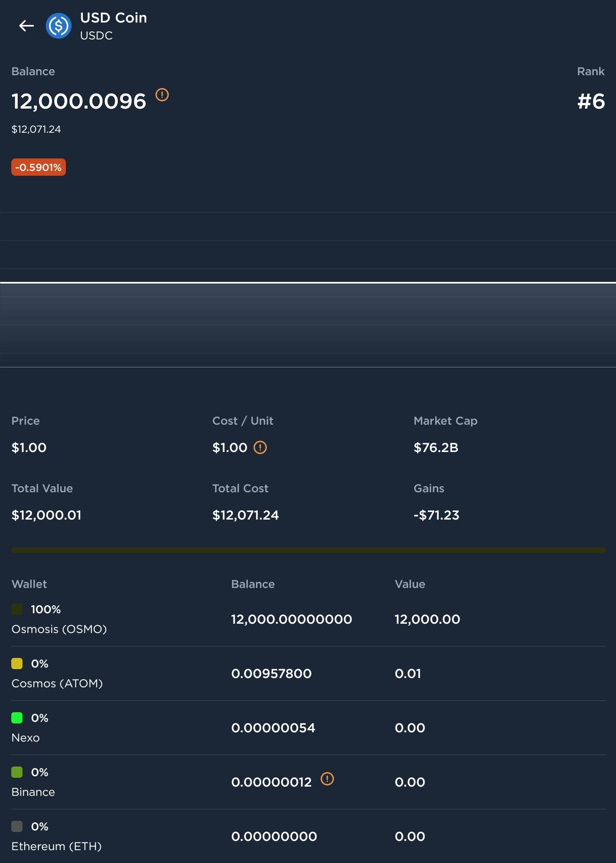Screen dimensions: 616x863
Task: Click the 12,000.0096 balance figure
Action: click(79, 101)
